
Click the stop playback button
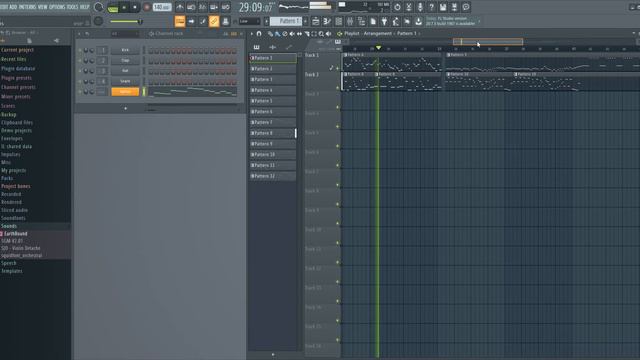135,7
